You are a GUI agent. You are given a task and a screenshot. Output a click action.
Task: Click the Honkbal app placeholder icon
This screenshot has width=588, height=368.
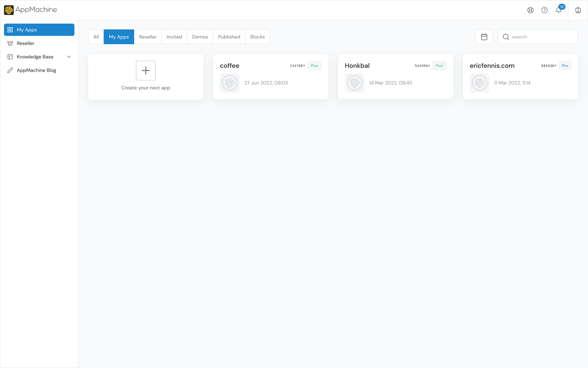click(354, 83)
